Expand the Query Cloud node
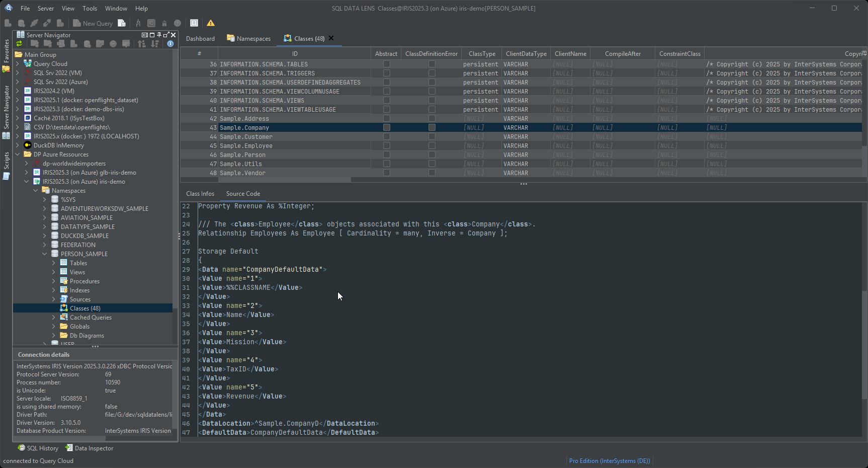This screenshot has width=868, height=468. (18, 64)
